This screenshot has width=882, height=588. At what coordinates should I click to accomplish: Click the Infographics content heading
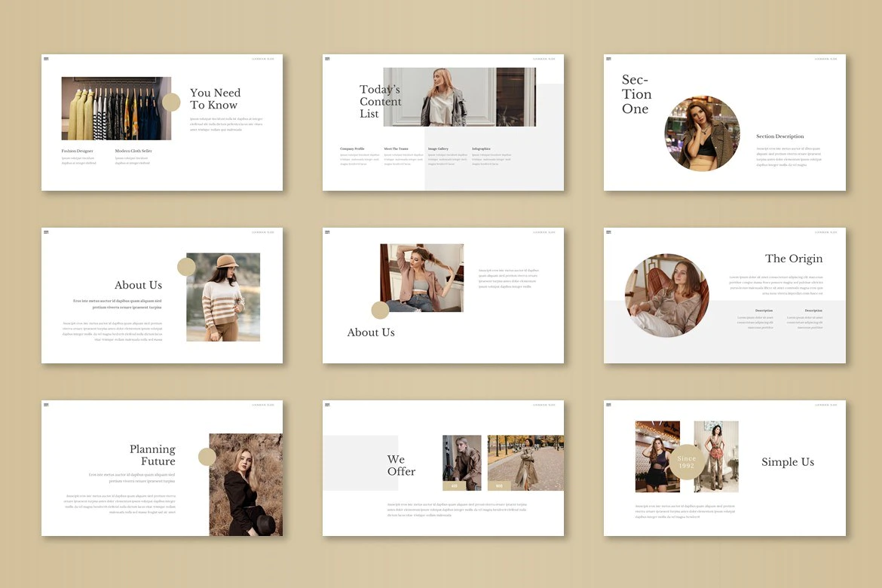481,149
